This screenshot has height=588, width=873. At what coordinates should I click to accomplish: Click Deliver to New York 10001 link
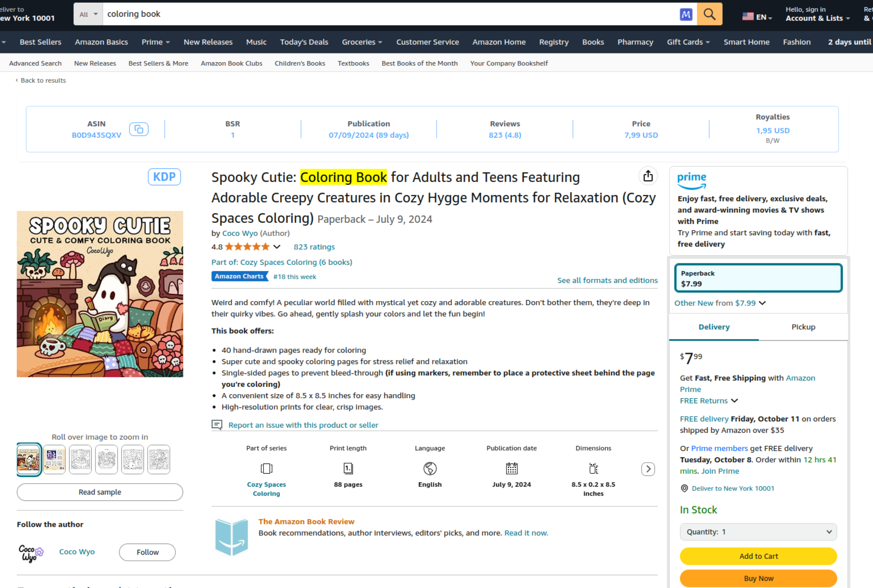pos(733,488)
